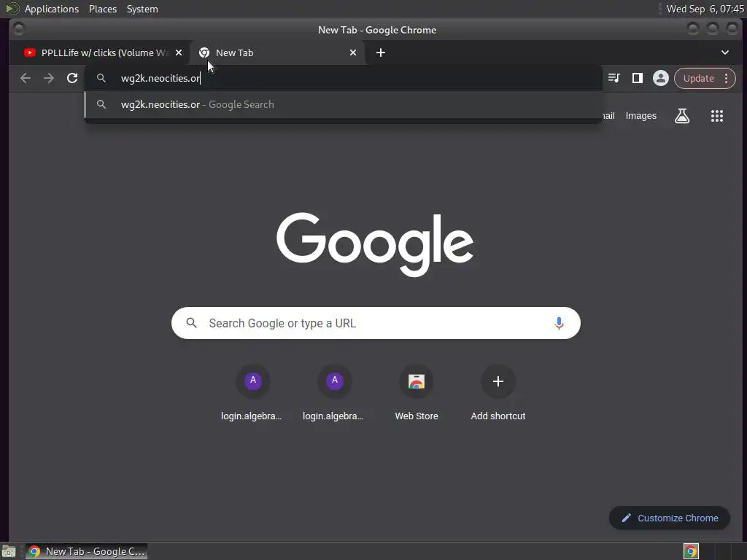
Task: Open the Web Store shortcut
Action: pos(417,393)
